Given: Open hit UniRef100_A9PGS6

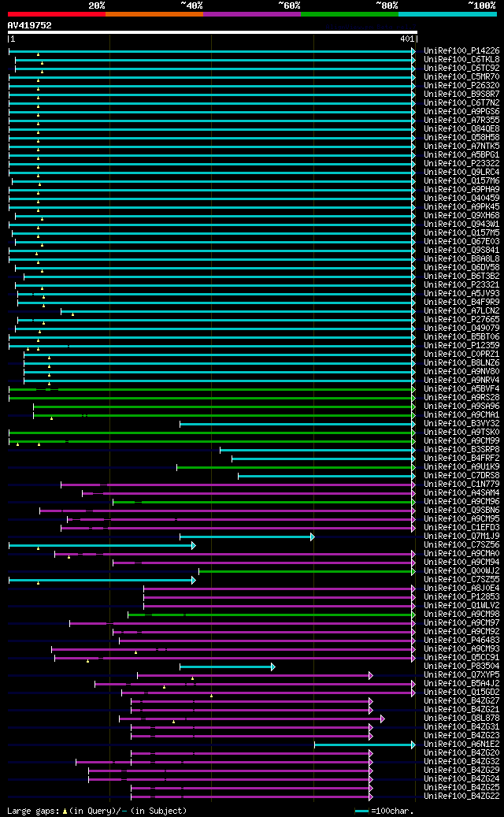Looking at the screenshot, I should coord(461,112).
